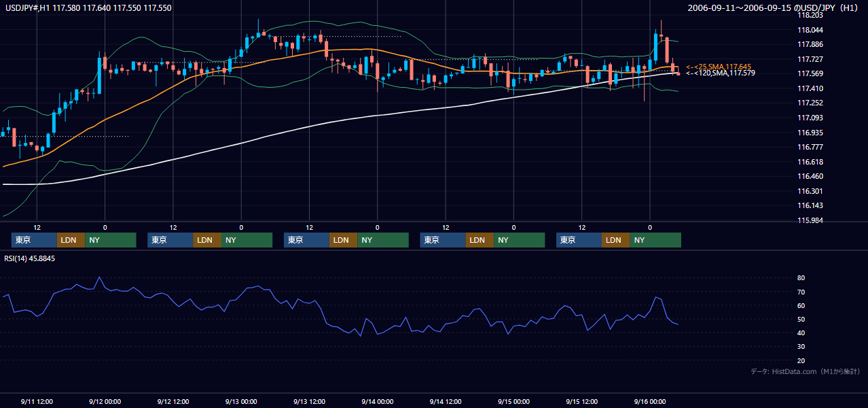Click price axis label 117.727
Viewport: 868px width, 408px height.
click(810, 59)
